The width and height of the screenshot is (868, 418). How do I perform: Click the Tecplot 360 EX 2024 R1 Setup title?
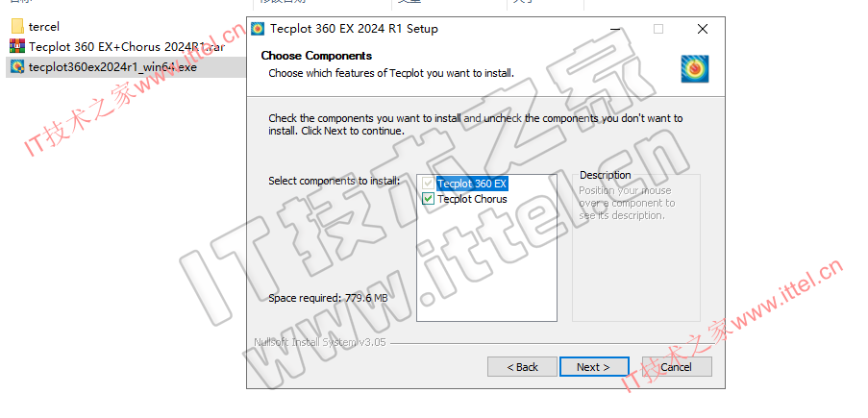(354, 29)
